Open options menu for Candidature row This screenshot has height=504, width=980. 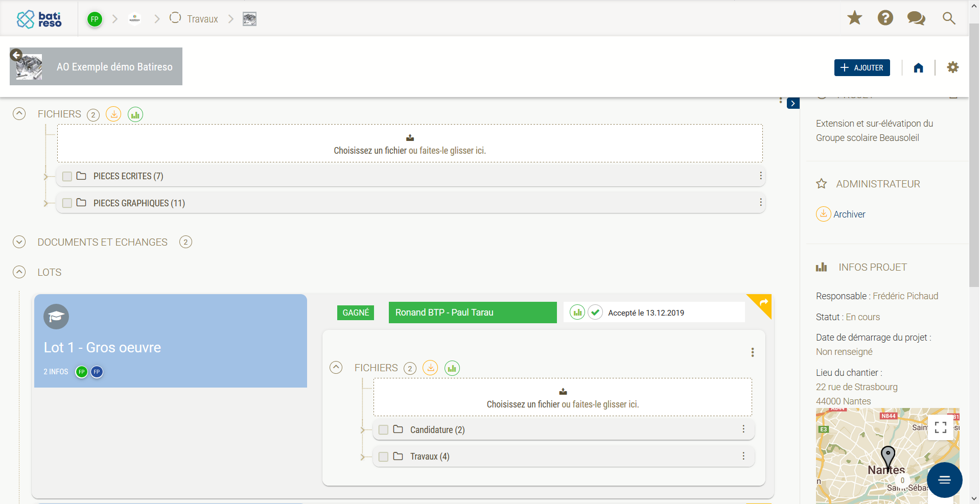[x=743, y=429]
